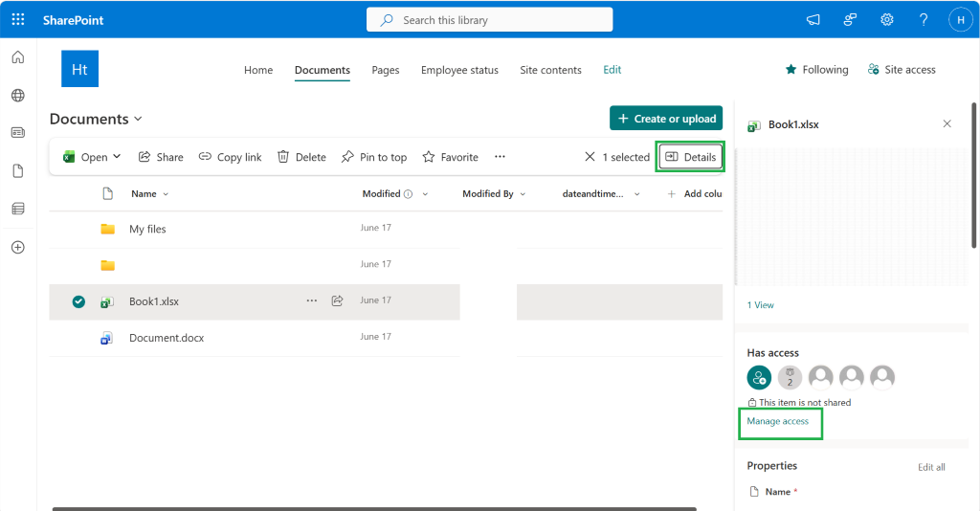
Task: Pin the selected file to top
Action: tap(374, 157)
